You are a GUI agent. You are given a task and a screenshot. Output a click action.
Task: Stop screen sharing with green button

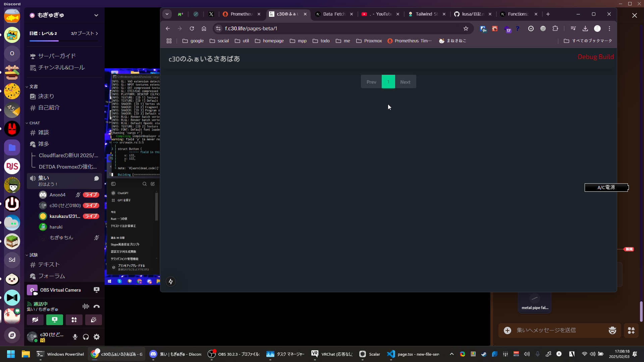coord(55,320)
